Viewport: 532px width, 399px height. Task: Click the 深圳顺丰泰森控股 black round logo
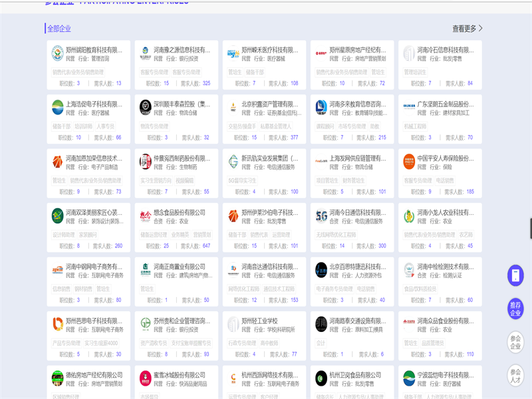pyautogui.click(x=146, y=106)
